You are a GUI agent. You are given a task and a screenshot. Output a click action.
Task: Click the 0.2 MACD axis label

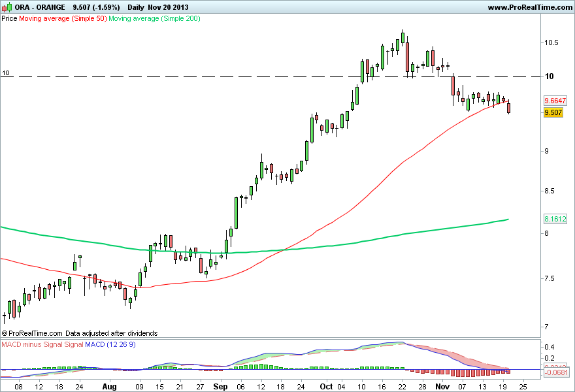click(550, 358)
